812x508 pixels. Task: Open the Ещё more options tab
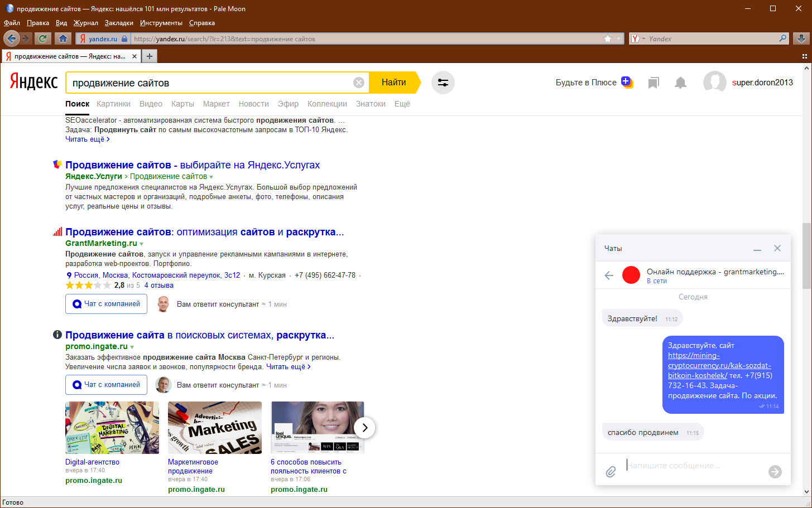[402, 104]
